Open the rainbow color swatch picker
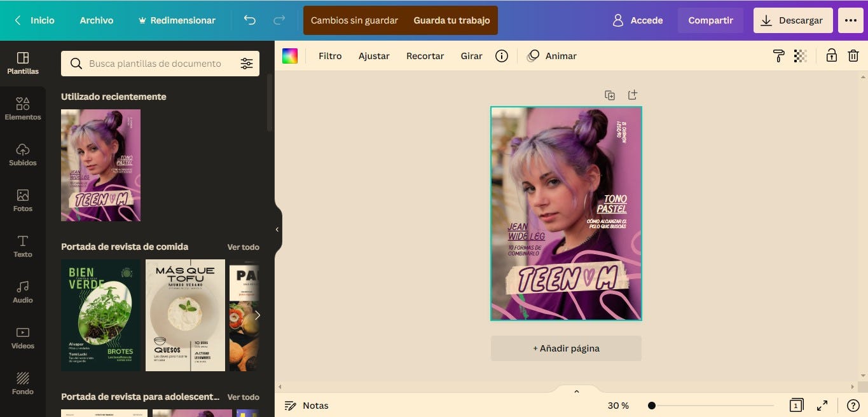868x417 pixels. click(x=290, y=55)
